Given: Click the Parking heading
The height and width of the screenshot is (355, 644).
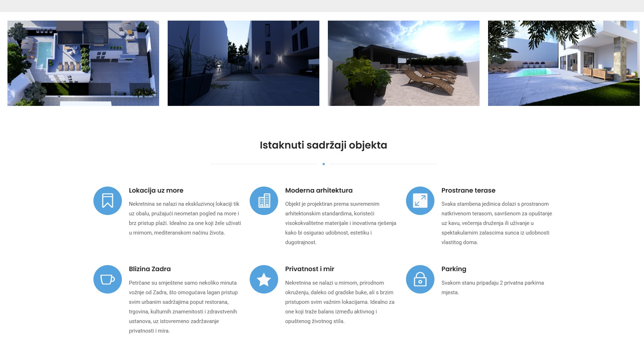Looking at the screenshot, I should coord(454,269).
